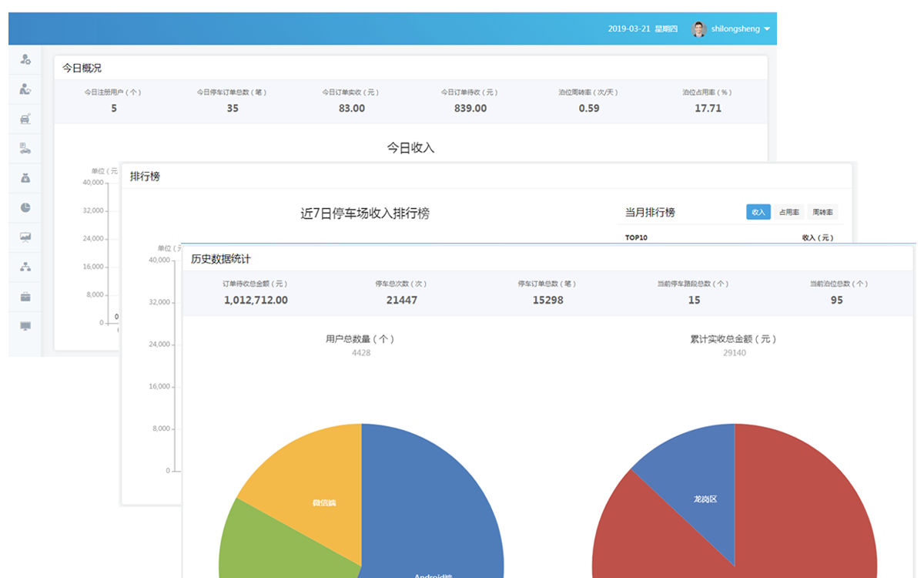Open the pie chart sidebar icon

pos(25,207)
